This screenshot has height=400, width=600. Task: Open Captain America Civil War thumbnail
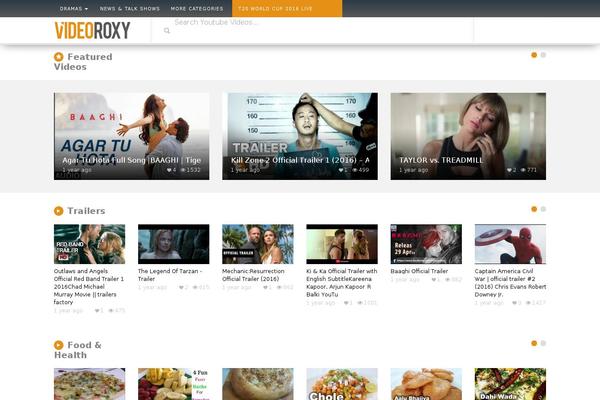coord(510,244)
